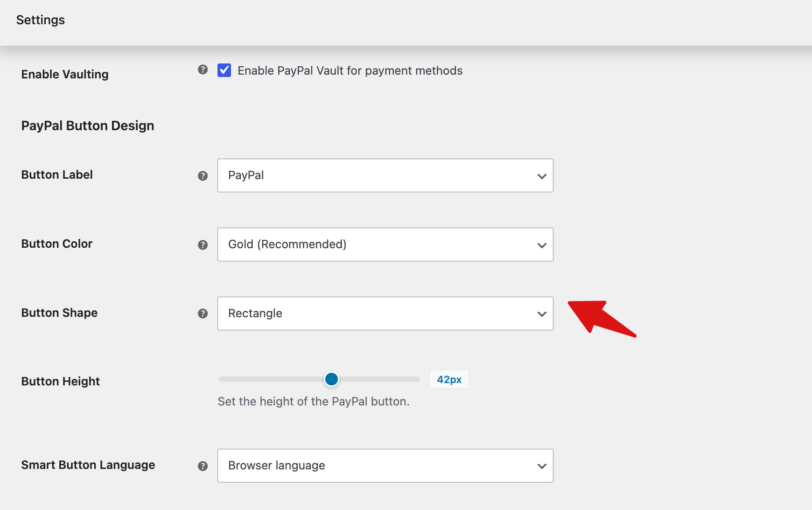Image resolution: width=812 pixels, height=510 pixels.
Task: Expand the Button Shape dropdown
Action: [x=385, y=314]
